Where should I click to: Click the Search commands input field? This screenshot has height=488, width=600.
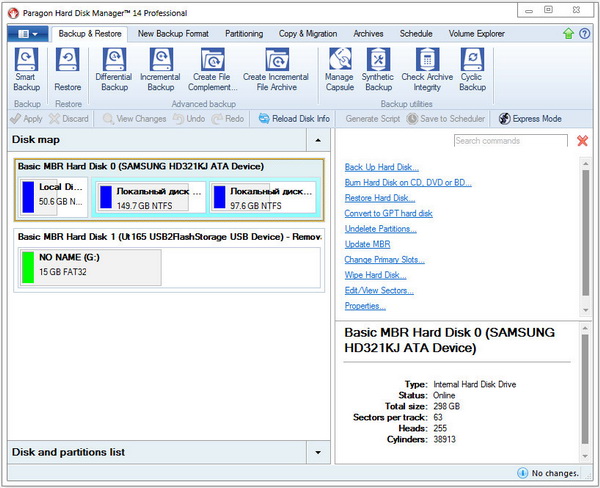(x=511, y=141)
